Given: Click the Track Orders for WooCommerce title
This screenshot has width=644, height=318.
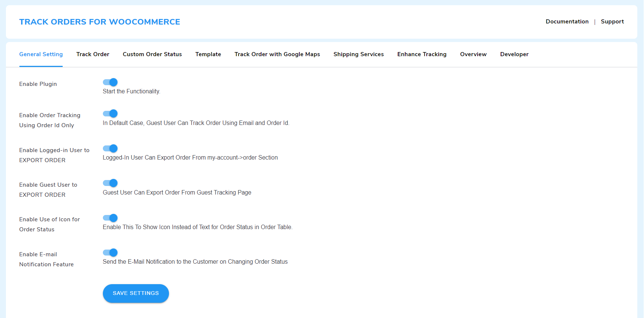Looking at the screenshot, I should (100, 22).
